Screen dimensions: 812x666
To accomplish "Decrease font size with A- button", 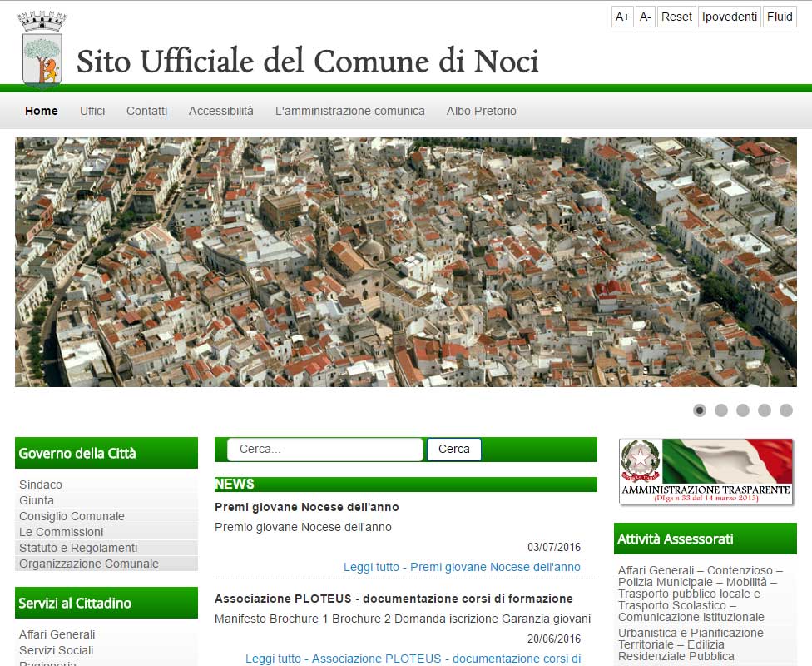I will click(646, 17).
